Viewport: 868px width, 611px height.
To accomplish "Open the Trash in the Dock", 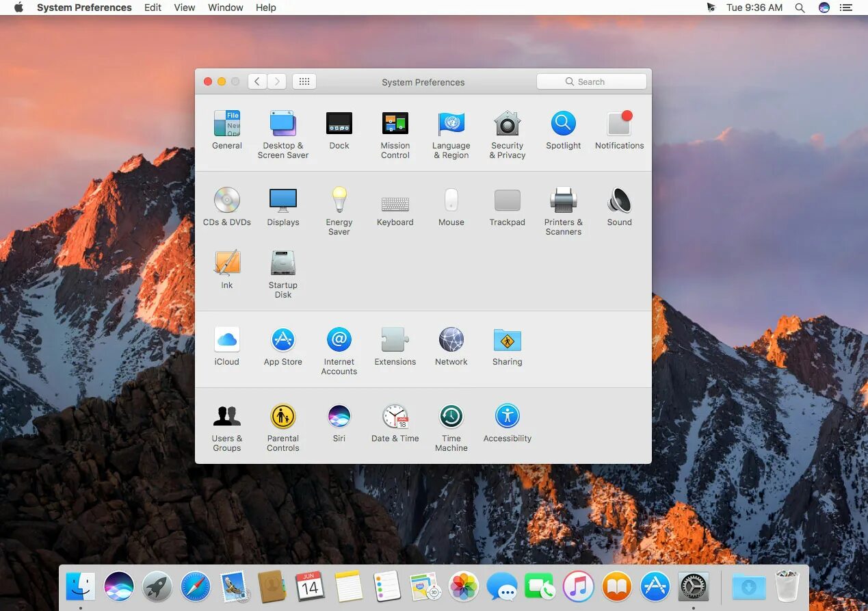I will click(787, 586).
